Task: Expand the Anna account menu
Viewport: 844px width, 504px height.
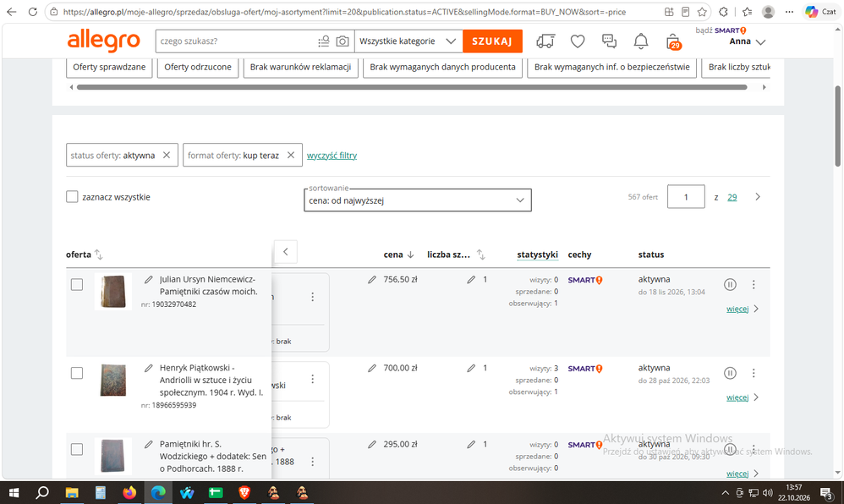Action: [x=748, y=41]
